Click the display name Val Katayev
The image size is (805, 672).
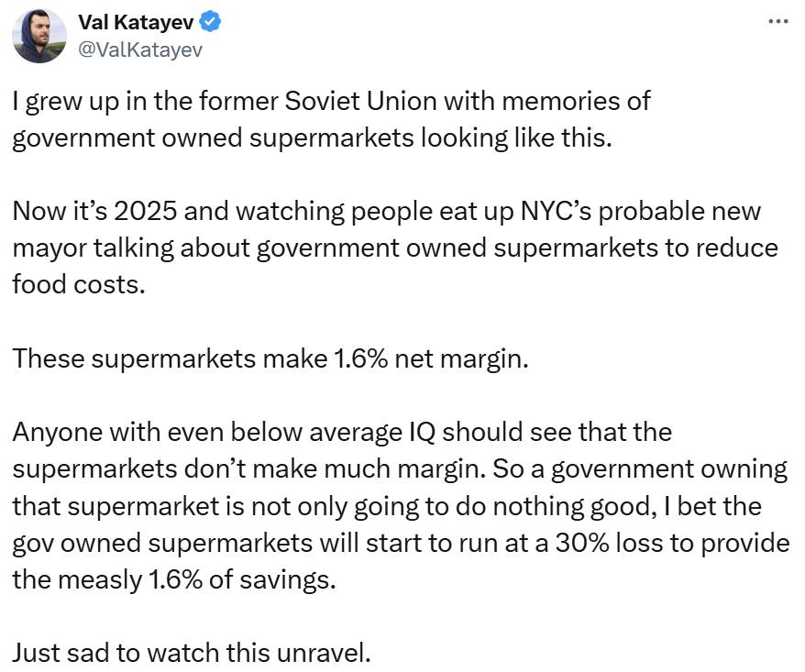pos(136,22)
